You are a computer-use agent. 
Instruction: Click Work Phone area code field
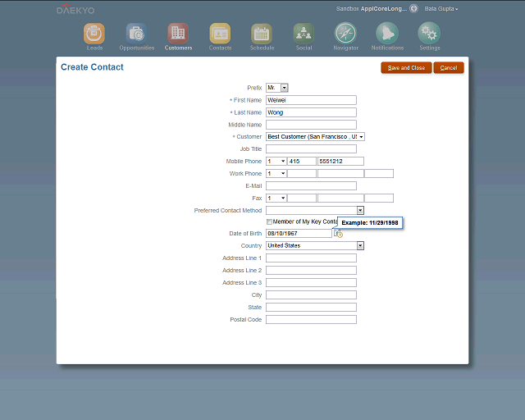[302, 173]
